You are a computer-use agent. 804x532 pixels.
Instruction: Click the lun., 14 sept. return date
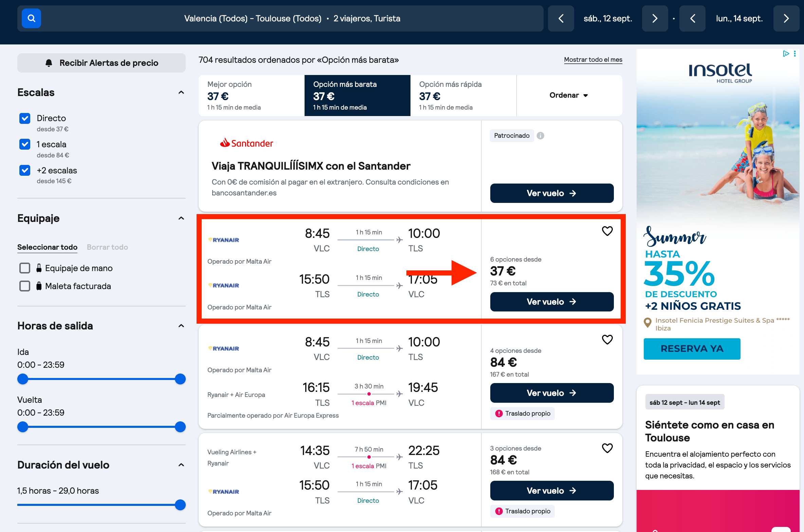coord(739,19)
